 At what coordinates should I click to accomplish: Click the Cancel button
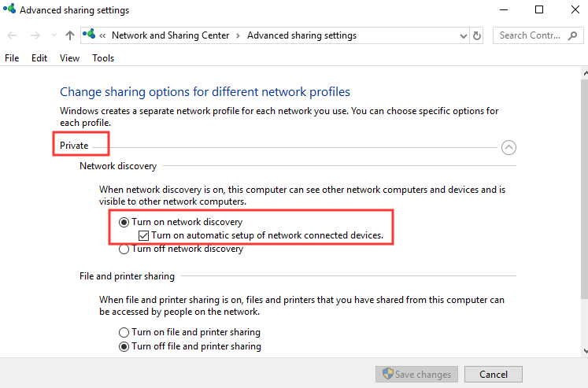click(x=494, y=375)
